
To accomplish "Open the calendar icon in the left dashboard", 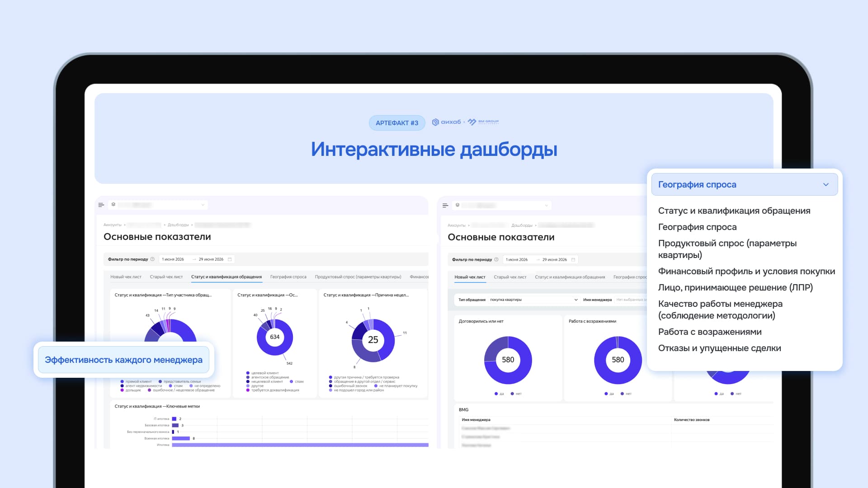I will click(230, 259).
